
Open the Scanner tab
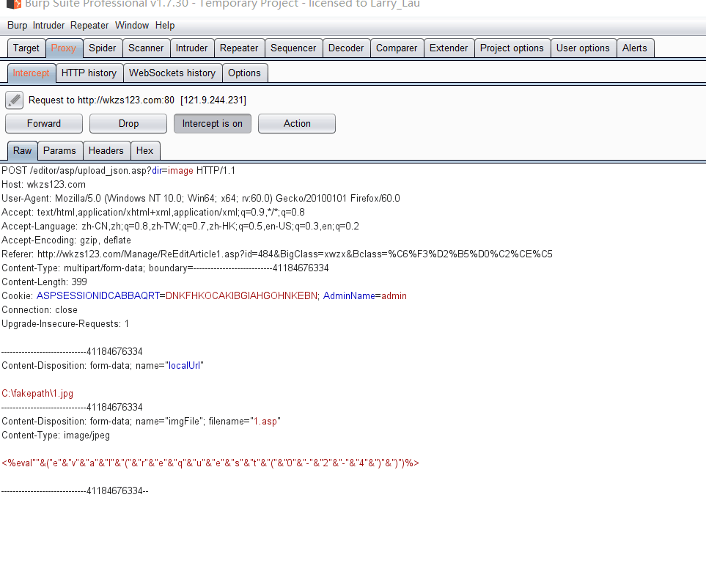click(x=146, y=48)
